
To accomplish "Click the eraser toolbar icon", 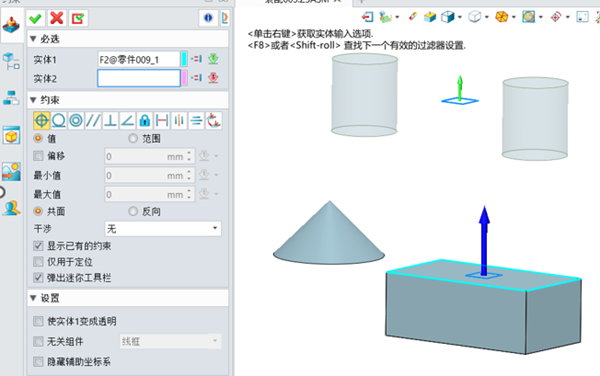I will pyautogui.click(x=412, y=16).
